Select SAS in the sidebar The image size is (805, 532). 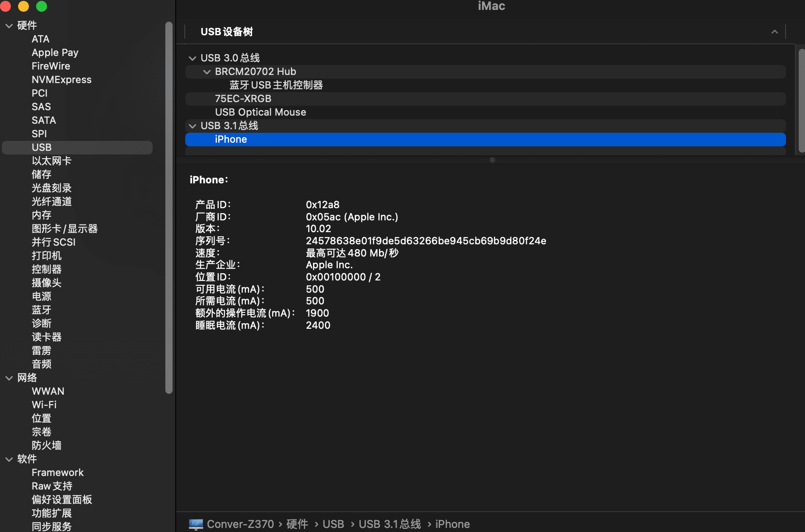[x=41, y=107]
